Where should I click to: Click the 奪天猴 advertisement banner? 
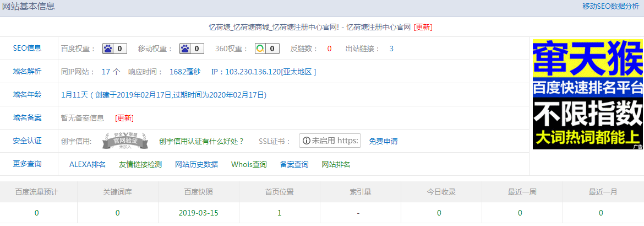pos(587,94)
